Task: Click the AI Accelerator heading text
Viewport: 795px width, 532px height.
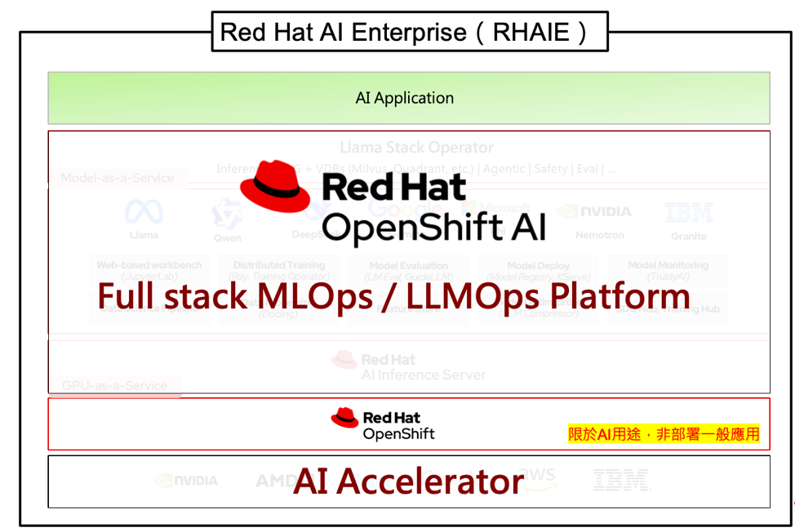Action: point(408,481)
